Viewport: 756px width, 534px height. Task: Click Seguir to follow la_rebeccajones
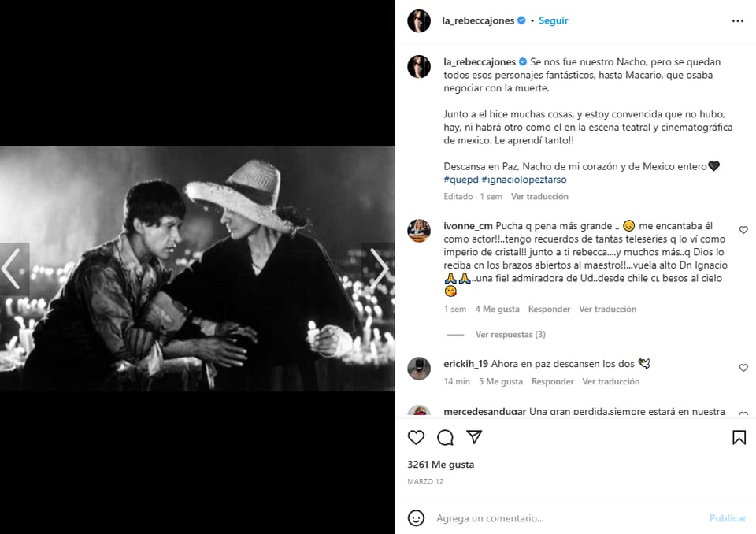click(x=553, y=20)
